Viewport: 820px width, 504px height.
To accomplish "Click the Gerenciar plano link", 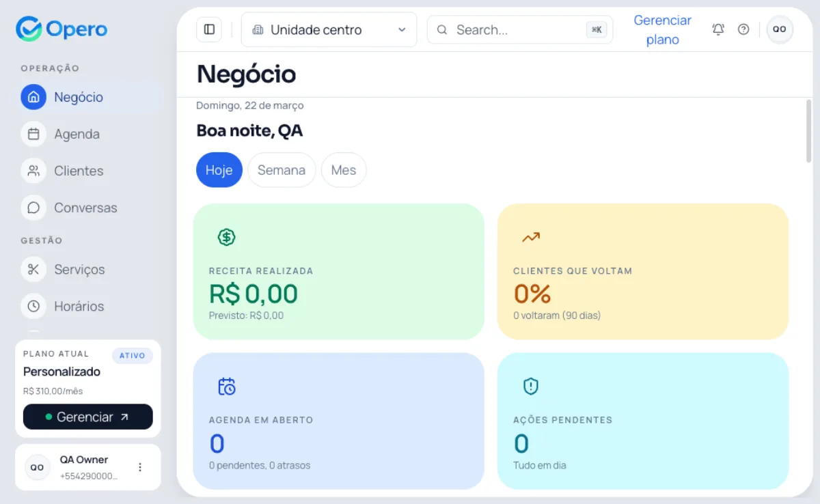I will 662,29.
